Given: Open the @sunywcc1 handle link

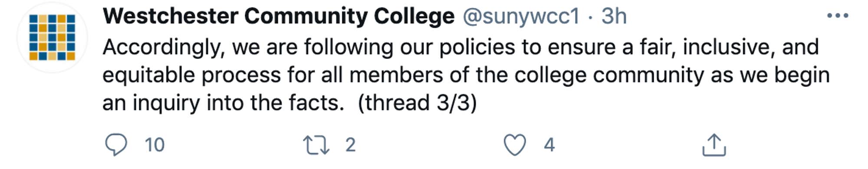Looking at the screenshot, I should 521,17.
